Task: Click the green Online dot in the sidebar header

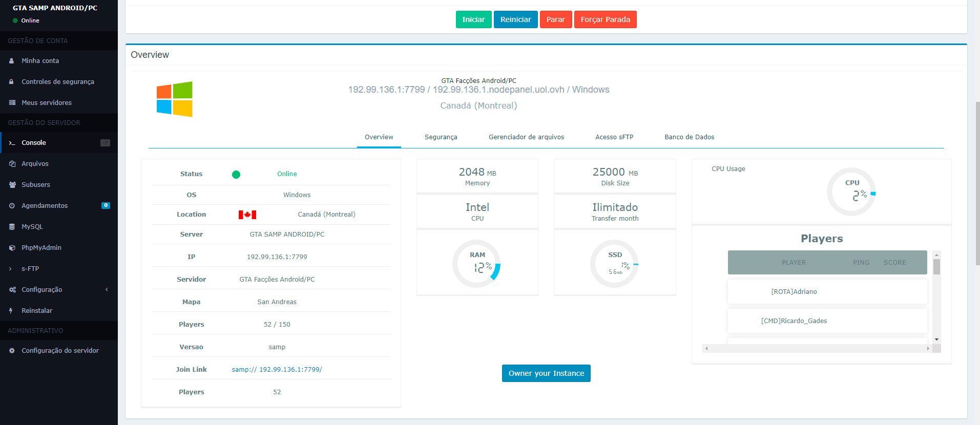Action: point(15,20)
